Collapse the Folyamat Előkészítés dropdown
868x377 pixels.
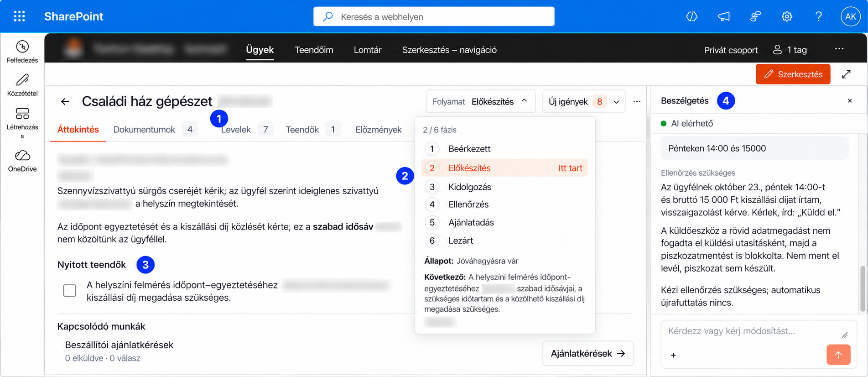click(x=480, y=101)
